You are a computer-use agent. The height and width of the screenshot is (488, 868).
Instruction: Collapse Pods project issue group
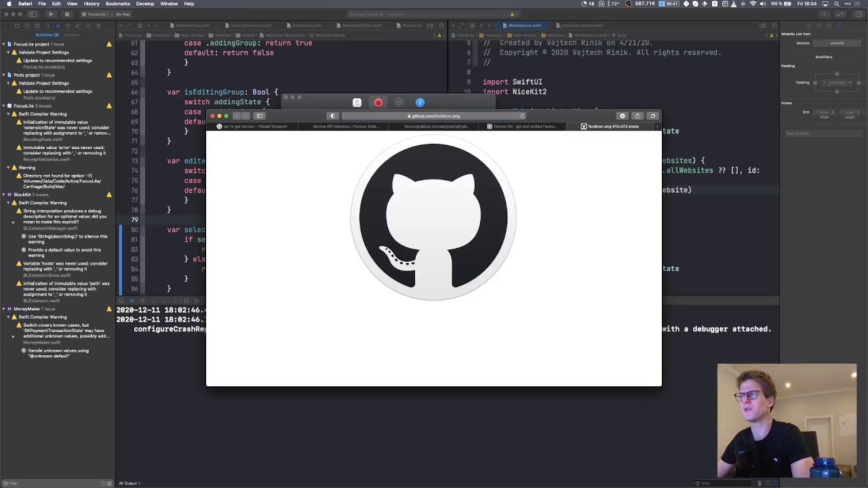click(x=3, y=75)
